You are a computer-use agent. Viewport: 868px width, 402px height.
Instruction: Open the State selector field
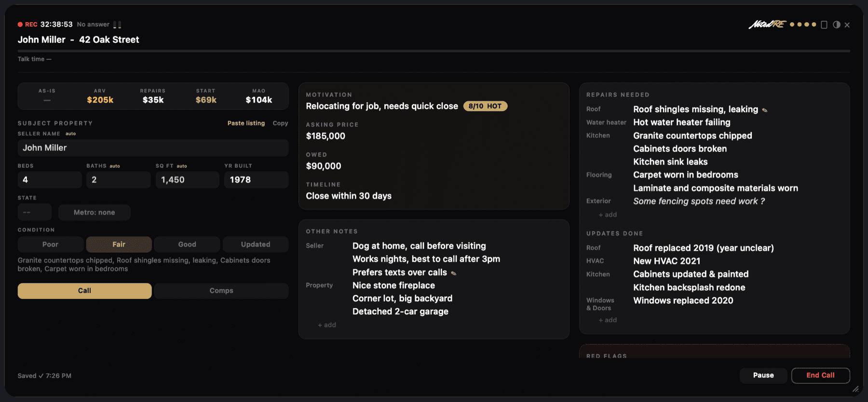point(35,212)
